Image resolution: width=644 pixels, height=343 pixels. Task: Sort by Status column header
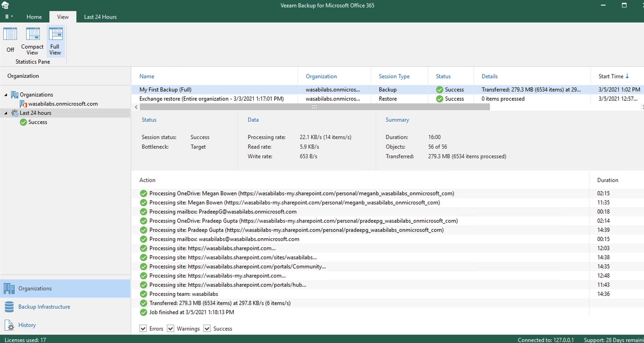point(443,76)
